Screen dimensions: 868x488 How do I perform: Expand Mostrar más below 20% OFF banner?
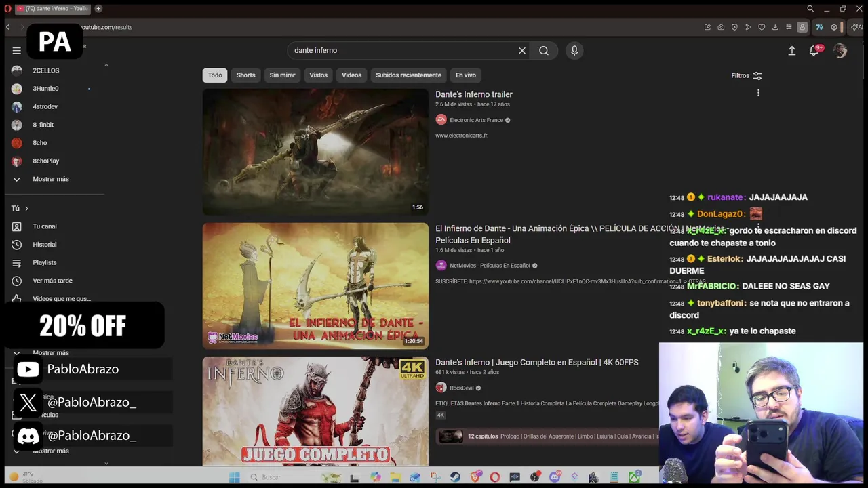tap(50, 353)
